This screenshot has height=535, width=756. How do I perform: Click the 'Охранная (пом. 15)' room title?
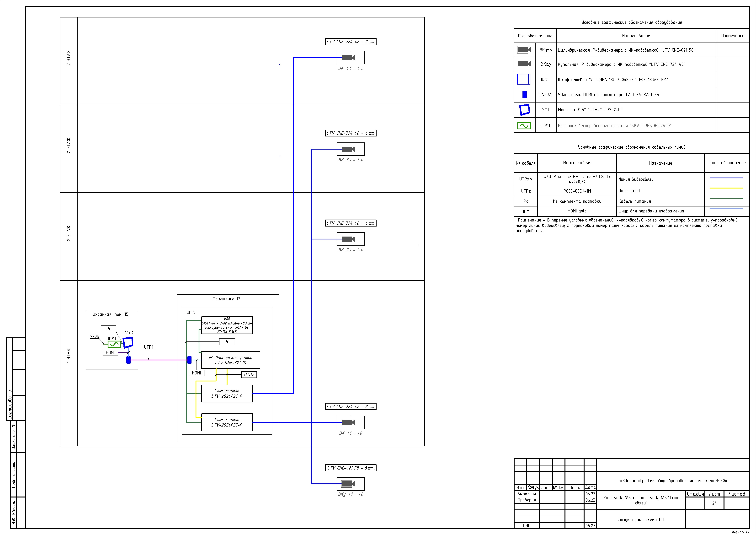[x=111, y=315]
